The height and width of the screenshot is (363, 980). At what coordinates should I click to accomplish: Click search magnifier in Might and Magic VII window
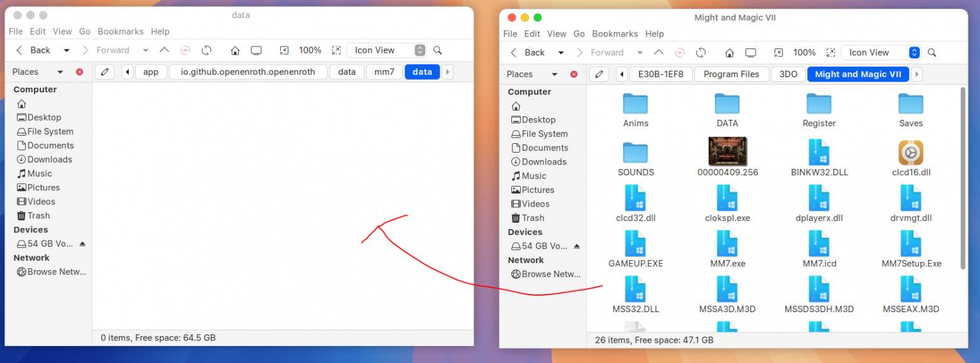click(932, 53)
